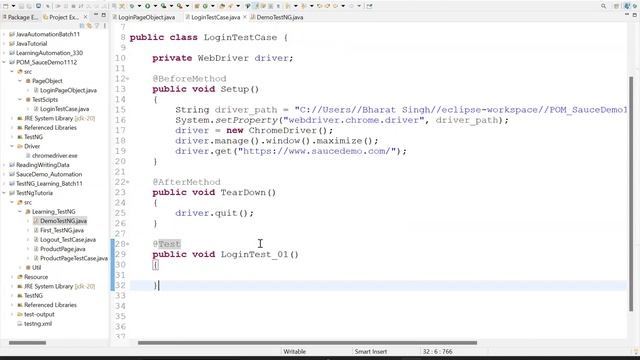Screen dimensions: 640x360
Task: Click the Debug bug icon
Action: [x=132, y=6]
